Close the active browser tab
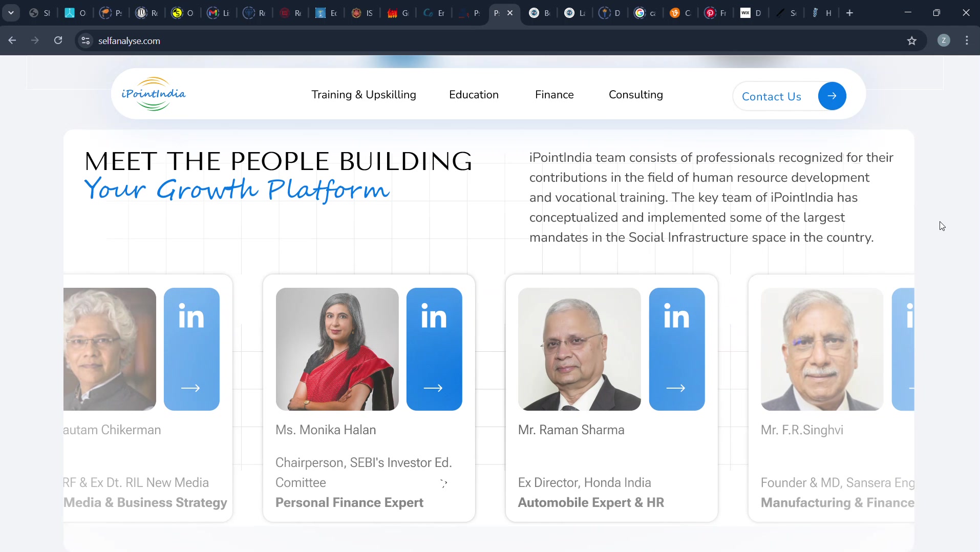 click(x=510, y=13)
